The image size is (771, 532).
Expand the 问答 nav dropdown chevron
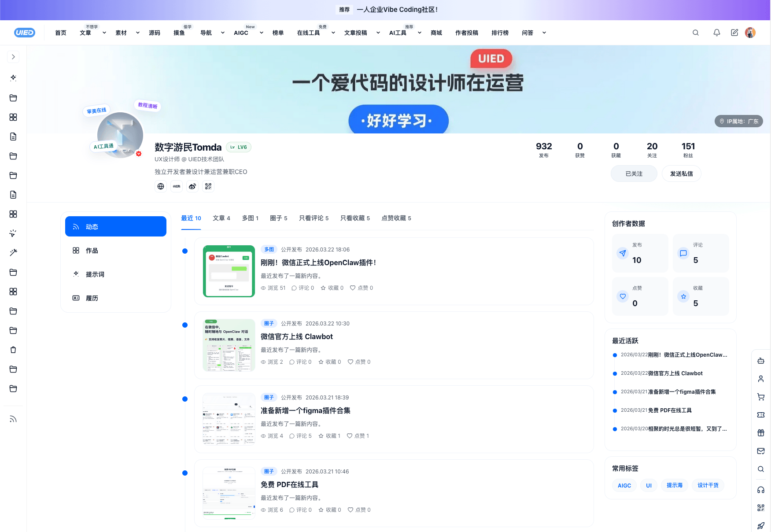point(544,33)
